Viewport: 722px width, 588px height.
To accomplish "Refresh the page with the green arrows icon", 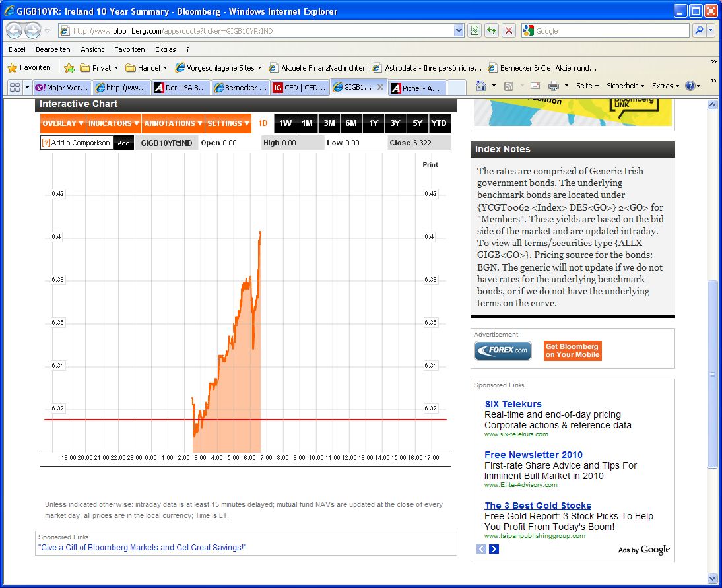I will (492, 31).
